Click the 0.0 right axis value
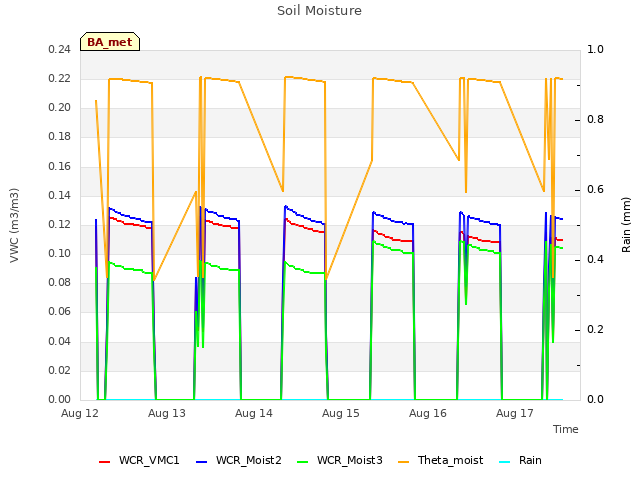This screenshot has width=640, height=480. (595, 400)
